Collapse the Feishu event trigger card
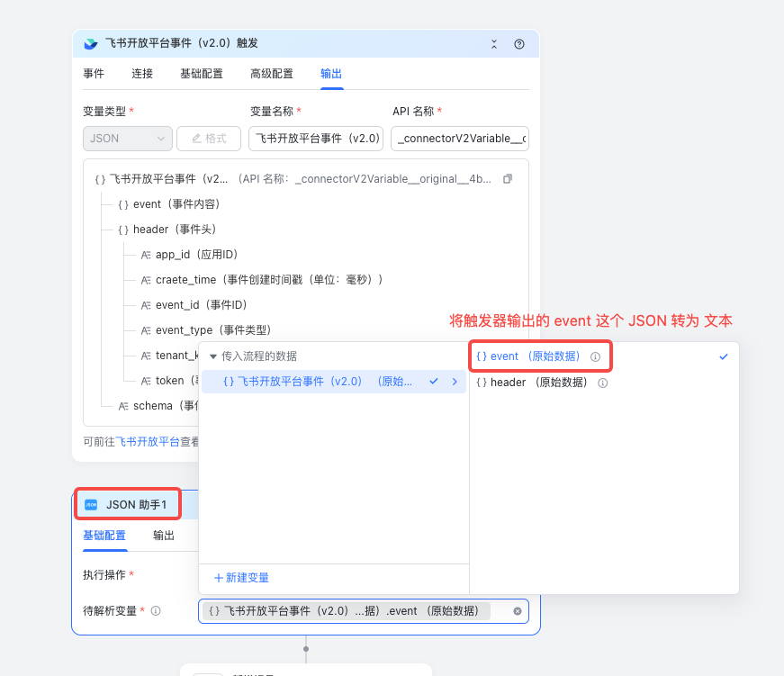 [494, 44]
